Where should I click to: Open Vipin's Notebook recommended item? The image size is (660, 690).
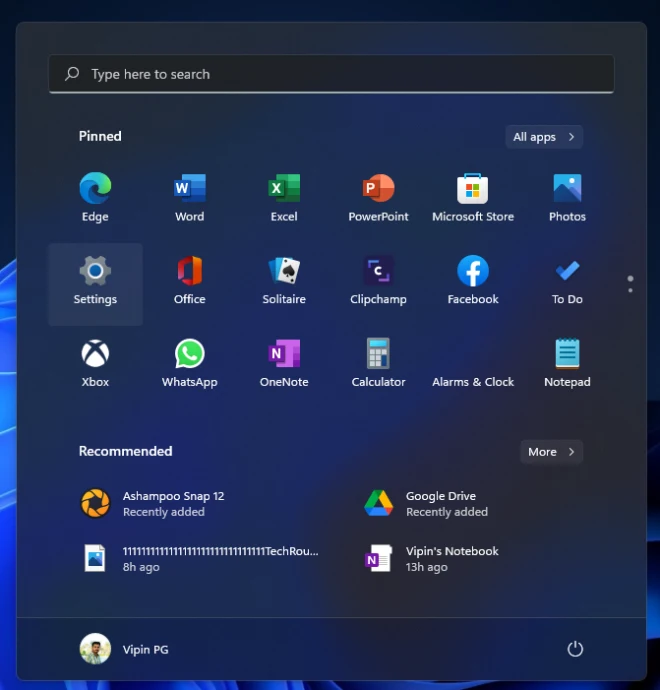[x=473, y=558]
